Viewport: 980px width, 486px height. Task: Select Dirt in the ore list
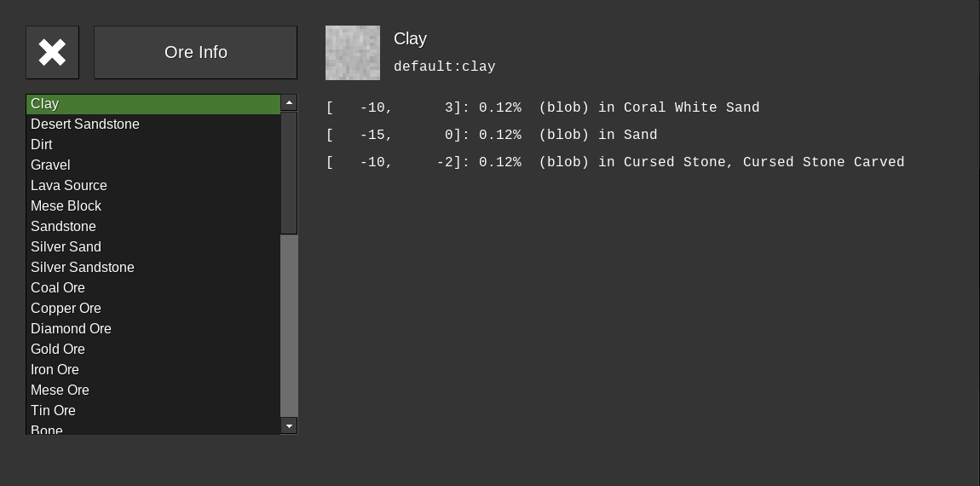tap(42, 145)
